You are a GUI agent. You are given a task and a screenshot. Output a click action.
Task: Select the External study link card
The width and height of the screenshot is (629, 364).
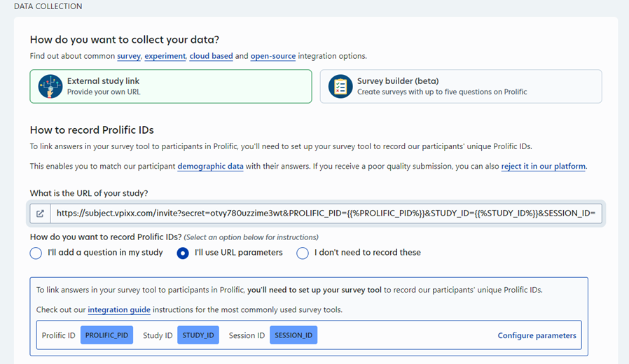click(x=170, y=86)
